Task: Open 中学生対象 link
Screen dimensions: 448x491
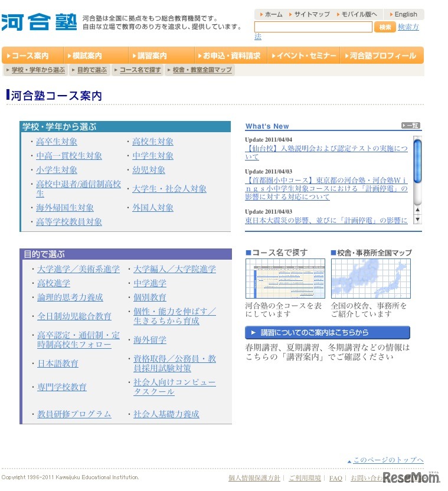Action: [x=152, y=156]
